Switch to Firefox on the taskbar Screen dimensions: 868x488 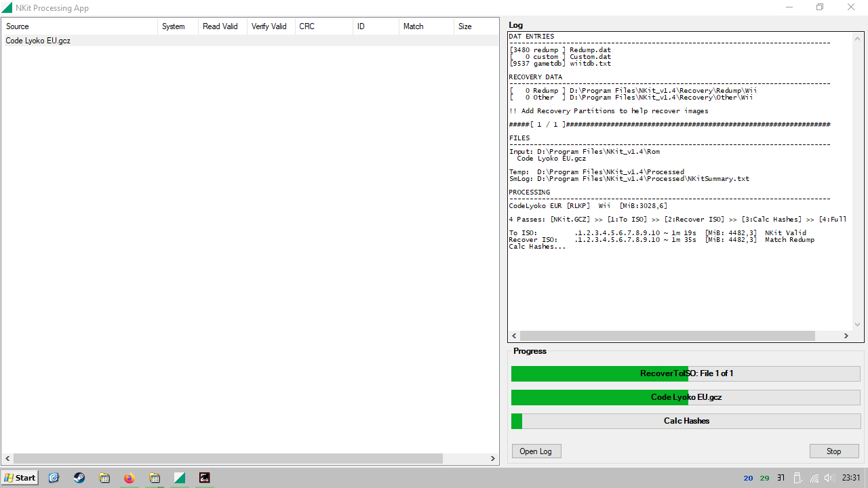(130, 478)
